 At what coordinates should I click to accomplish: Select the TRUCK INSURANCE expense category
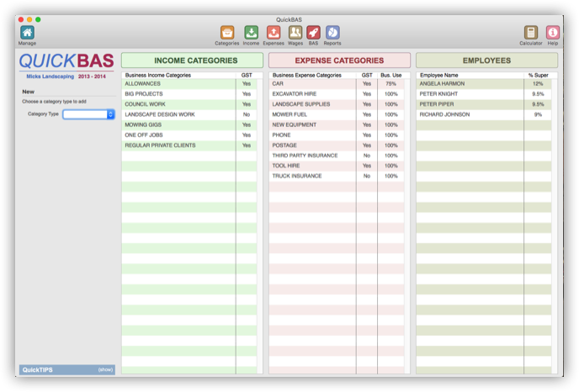click(337, 176)
